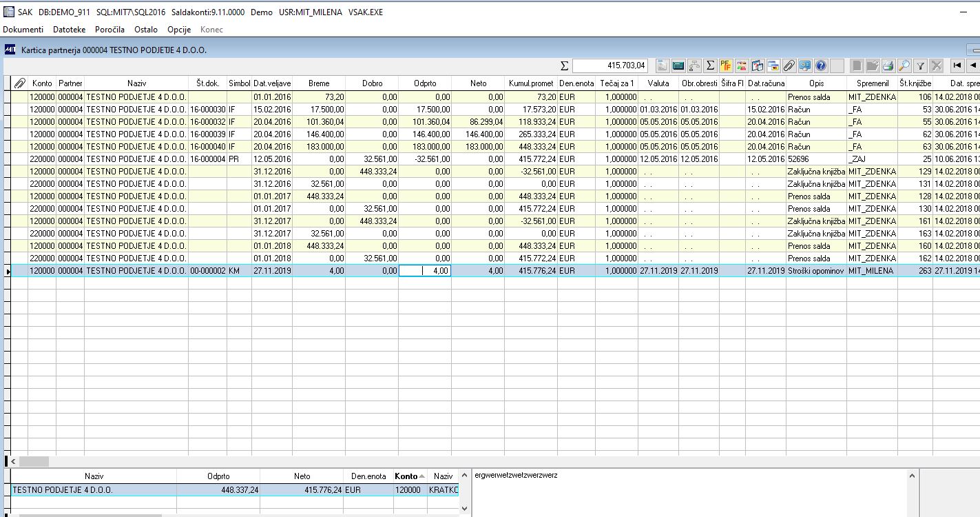Image resolution: width=980 pixels, height=517 pixels.
Task: Click the Breme column header
Action: [x=319, y=83]
